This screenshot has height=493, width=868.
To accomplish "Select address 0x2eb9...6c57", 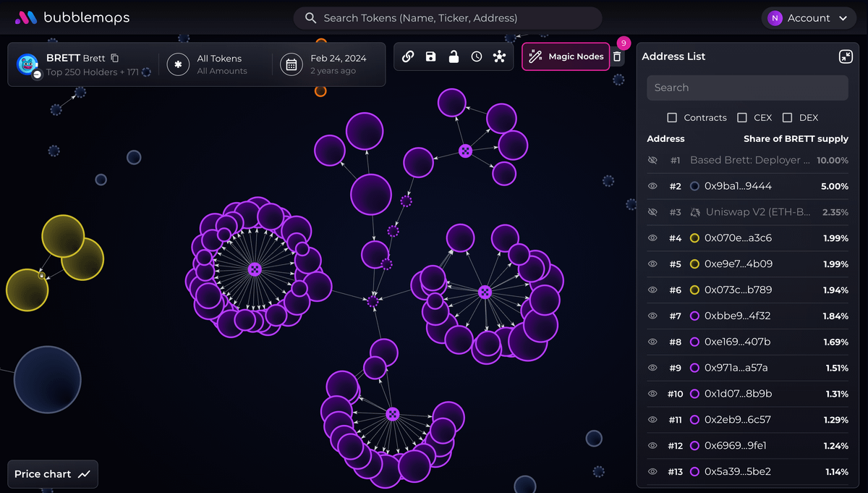I will point(738,420).
